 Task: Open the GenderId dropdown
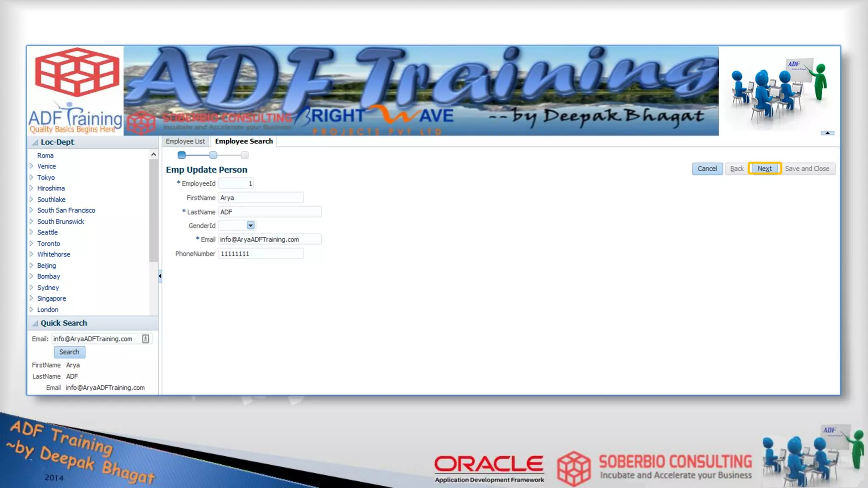point(250,225)
